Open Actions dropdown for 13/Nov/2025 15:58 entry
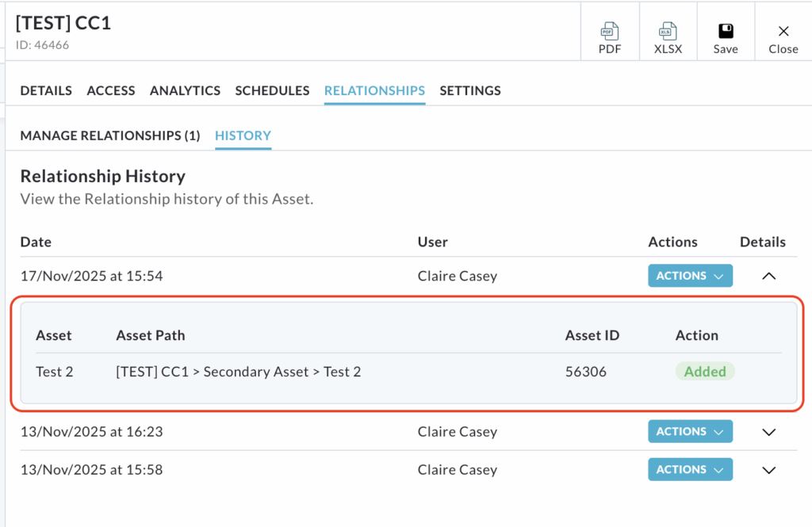The height and width of the screenshot is (527, 812). [690, 469]
